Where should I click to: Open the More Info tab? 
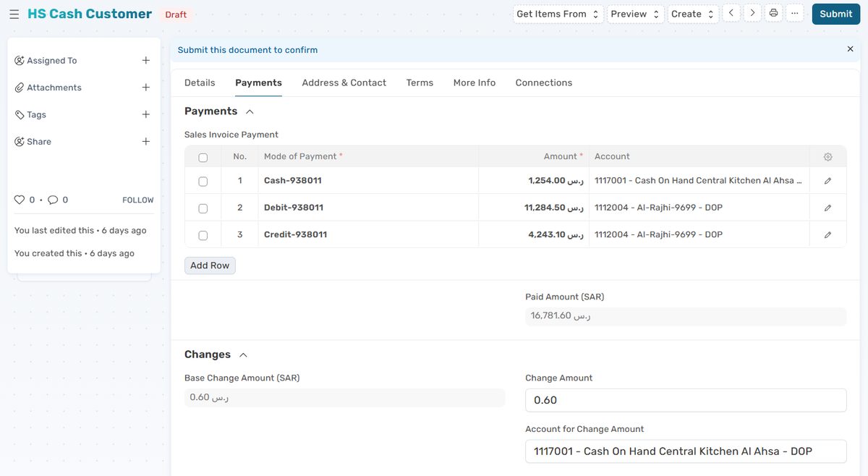point(474,82)
